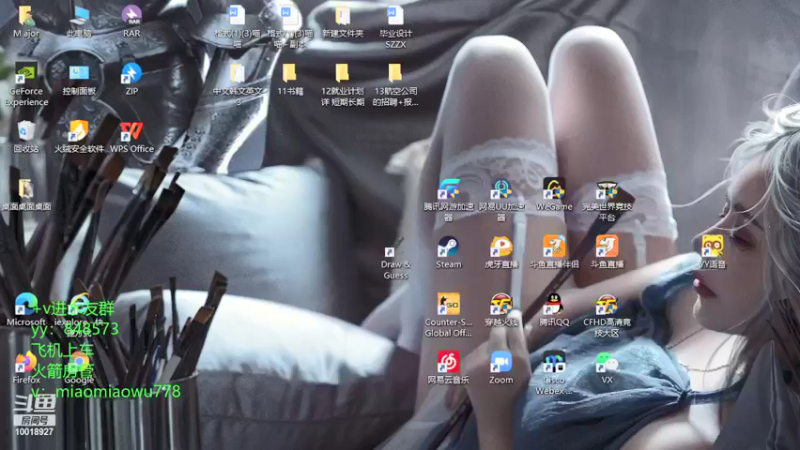Launch the RAR application icon
The width and height of the screenshot is (800, 450).
pyautogui.click(x=132, y=21)
